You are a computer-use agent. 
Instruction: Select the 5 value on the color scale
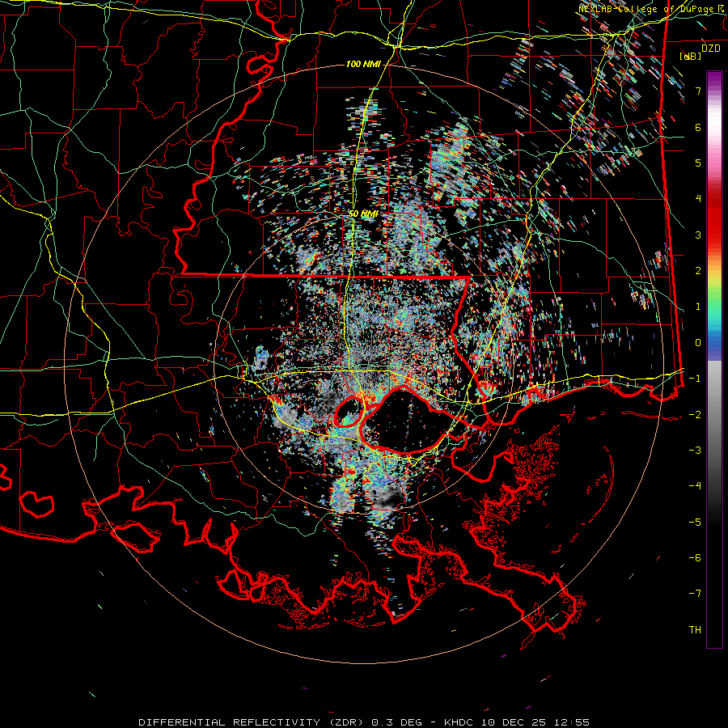click(x=698, y=163)
